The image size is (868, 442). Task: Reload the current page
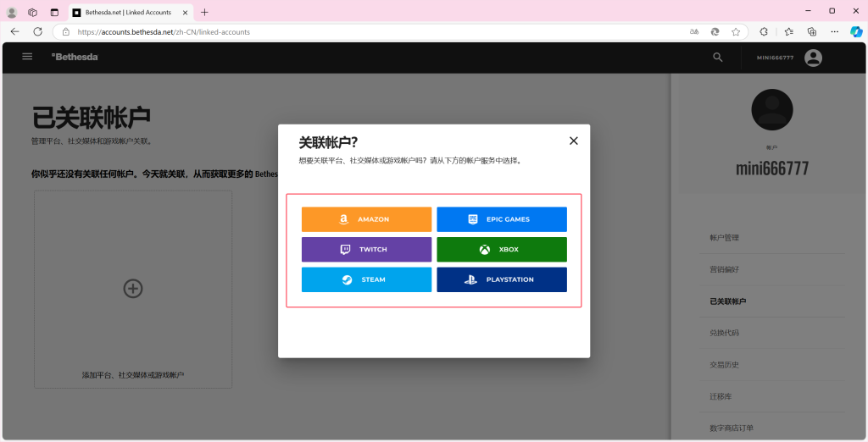click(37, 31)
